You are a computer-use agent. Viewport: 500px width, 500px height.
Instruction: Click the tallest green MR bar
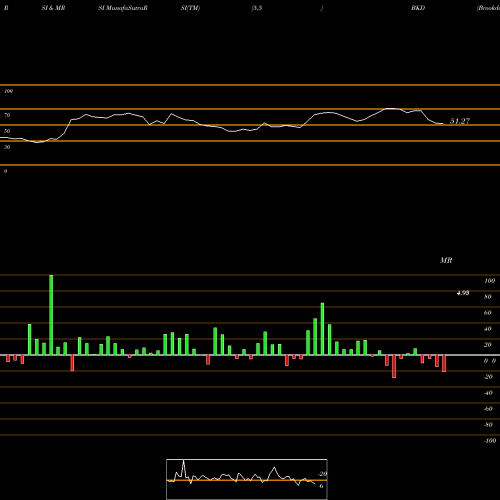(x=51, y=315)
